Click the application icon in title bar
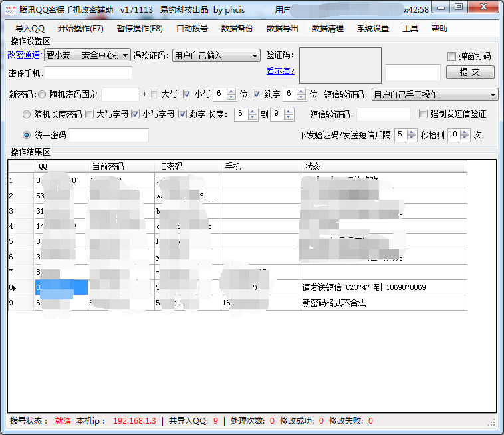504x435 pixels. (x=10, y=10)
